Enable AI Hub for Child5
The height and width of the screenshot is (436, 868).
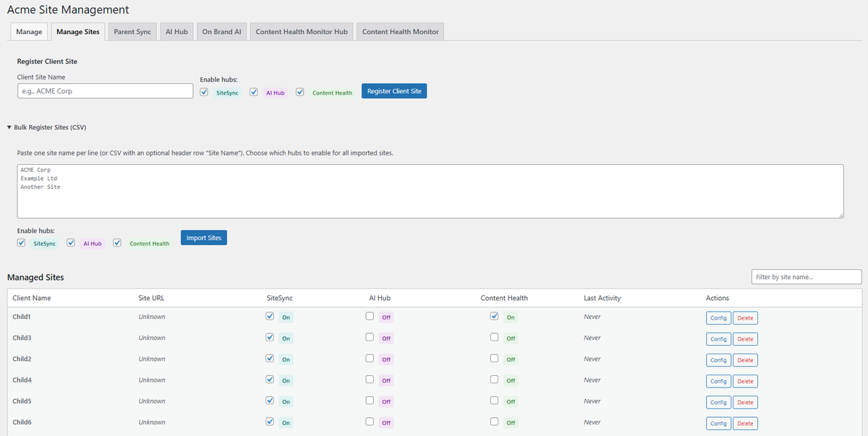(x=370, y=400)
